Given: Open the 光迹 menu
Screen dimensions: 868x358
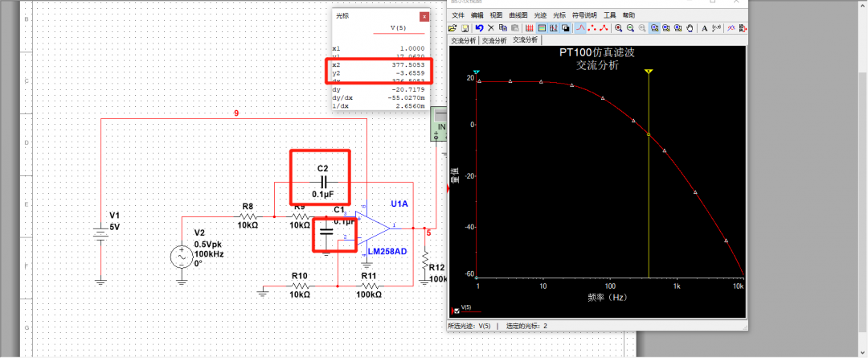Looking at the screenshot, I should [x=540, y=15].
